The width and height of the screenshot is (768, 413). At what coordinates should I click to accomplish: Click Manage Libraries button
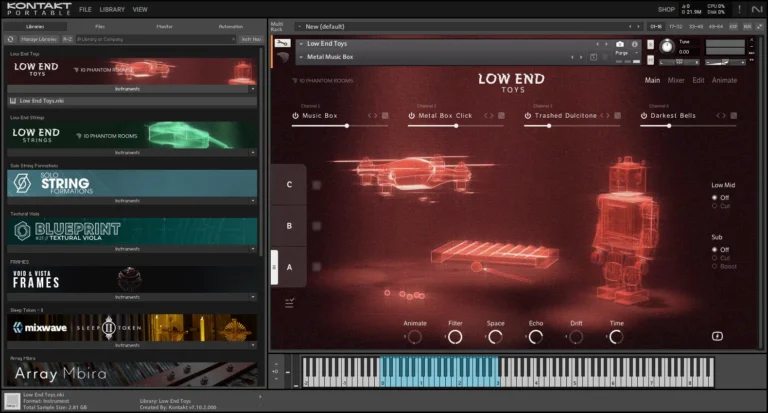pos(39,39)
